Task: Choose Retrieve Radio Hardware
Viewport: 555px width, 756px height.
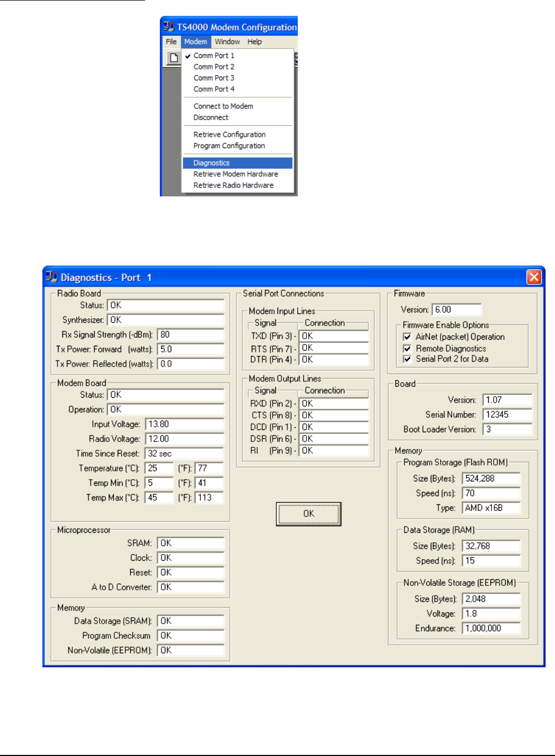Action: pos(238,185)
